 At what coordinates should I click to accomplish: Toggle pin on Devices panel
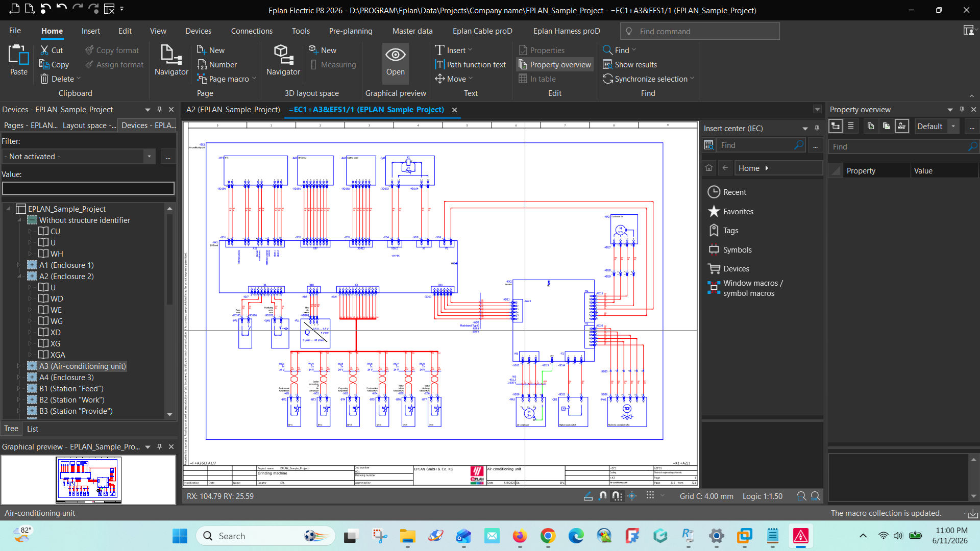tap(159, 109)
